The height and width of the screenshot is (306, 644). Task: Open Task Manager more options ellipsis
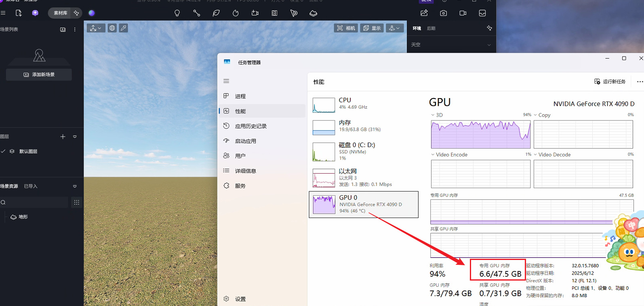(x=640, y=82)
